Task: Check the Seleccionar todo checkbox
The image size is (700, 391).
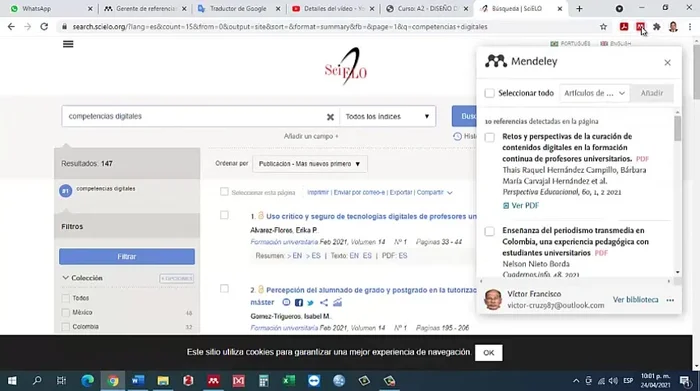Action: coord(490,93)
